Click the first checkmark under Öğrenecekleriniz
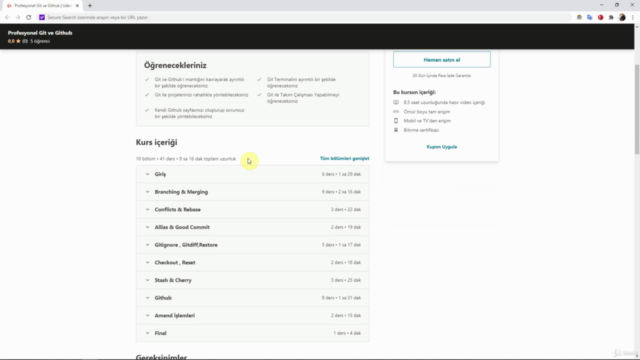 coord(147,80)
